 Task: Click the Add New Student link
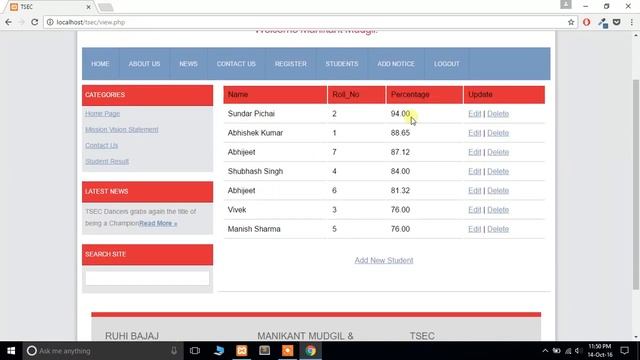coord(384,260)
